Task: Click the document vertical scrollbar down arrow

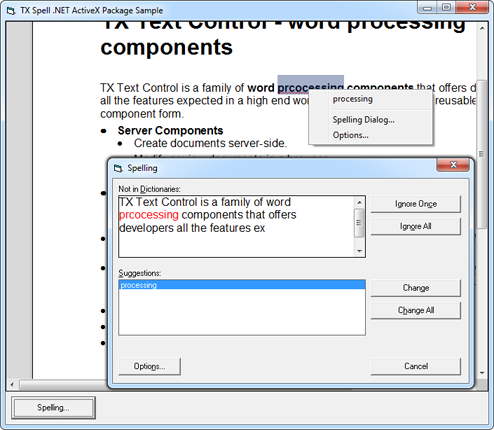Action: click(482, 373)
